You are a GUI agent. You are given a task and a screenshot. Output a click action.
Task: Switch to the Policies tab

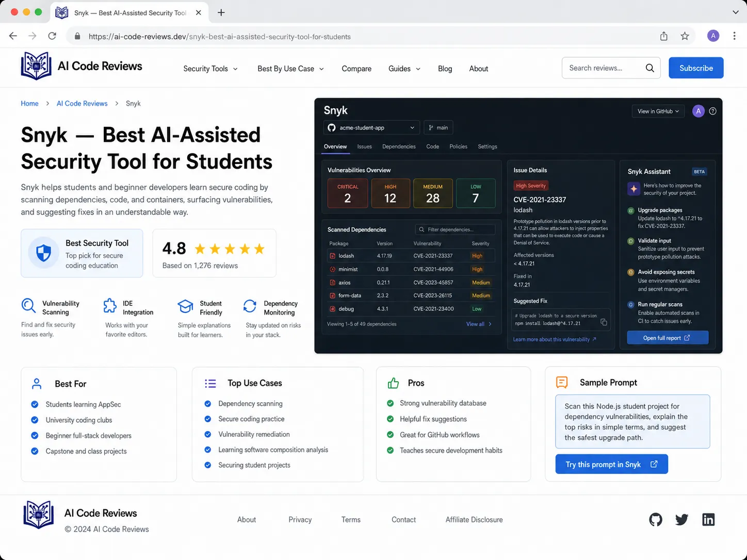(458, 146)
